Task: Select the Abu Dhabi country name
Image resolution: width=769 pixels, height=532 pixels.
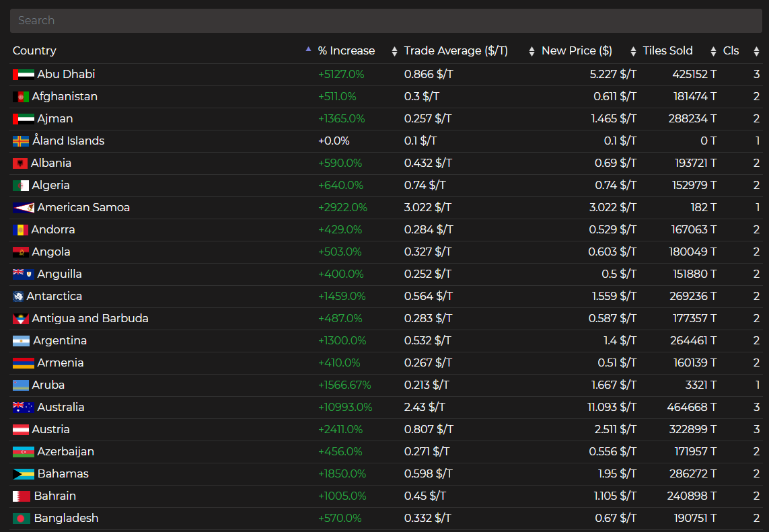Action: click(x=66, y=75)
